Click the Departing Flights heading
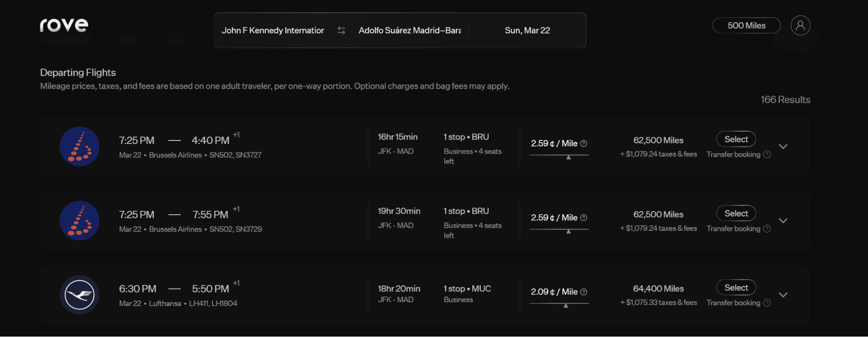 [x=78, y=73]
